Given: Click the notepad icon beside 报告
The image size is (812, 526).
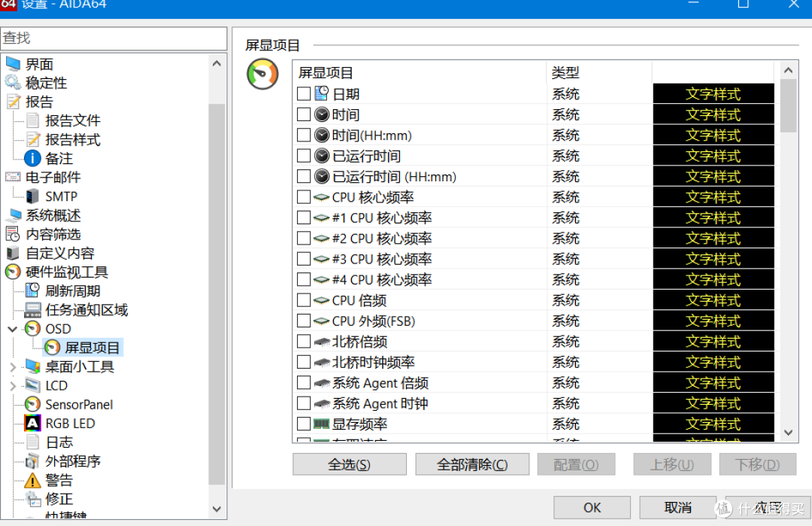Looking at the screenshot, I should 13,102.
